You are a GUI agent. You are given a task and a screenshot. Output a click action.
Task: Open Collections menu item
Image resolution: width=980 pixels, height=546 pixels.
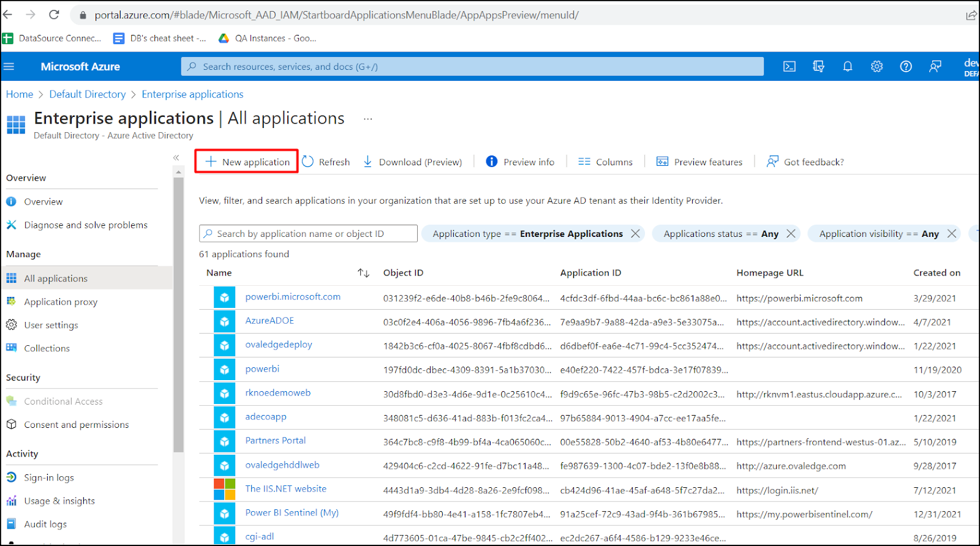click(47, 348)
